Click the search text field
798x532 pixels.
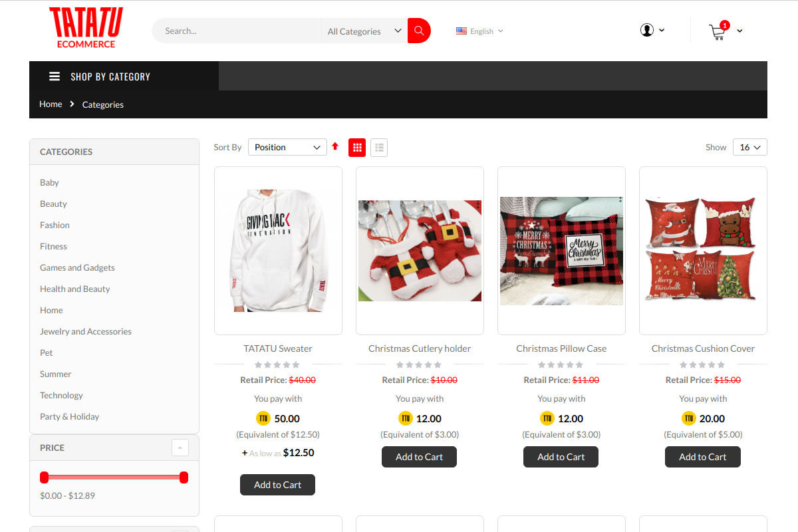click(237, 31)
